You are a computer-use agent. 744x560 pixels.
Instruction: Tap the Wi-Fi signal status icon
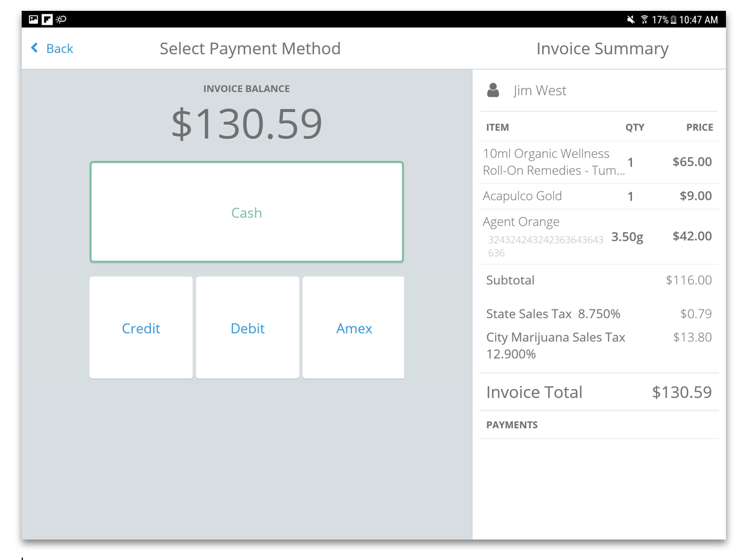644,20
